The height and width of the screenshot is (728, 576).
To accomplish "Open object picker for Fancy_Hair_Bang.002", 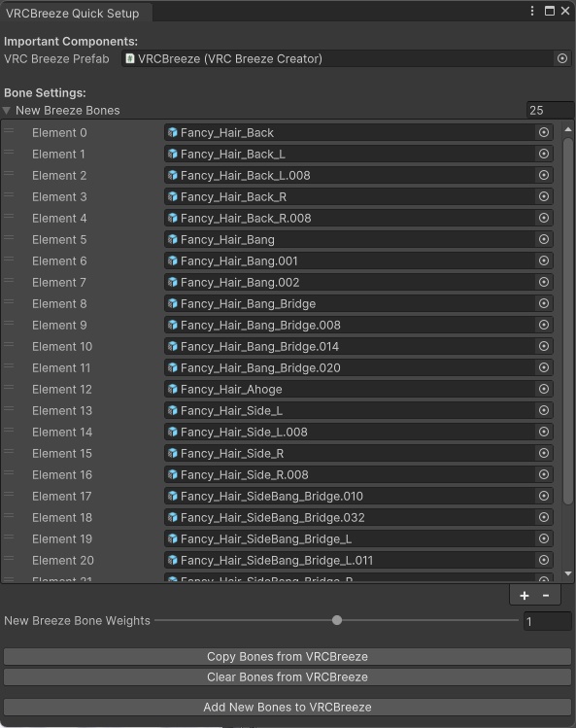I will [544, 282].
